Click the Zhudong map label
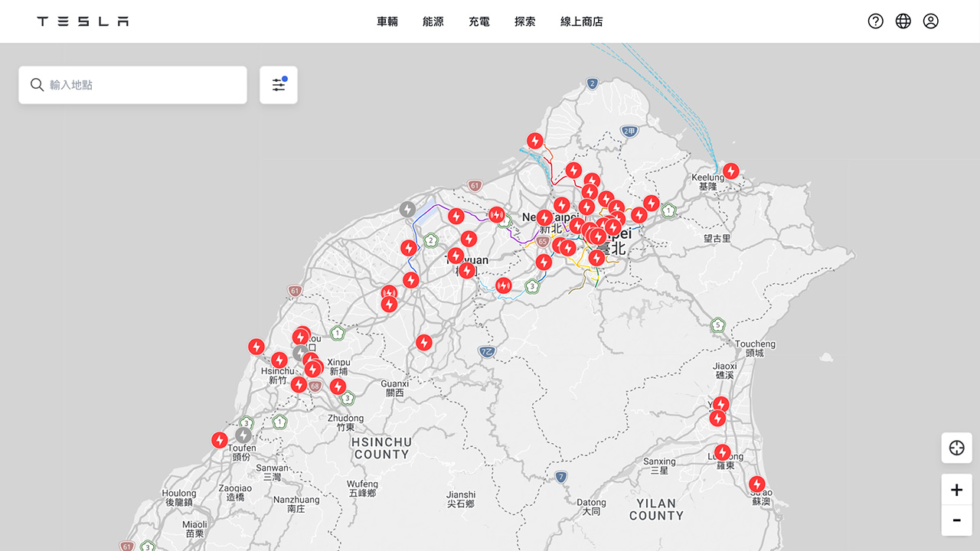This screenshot has width=980, height=551. coord(345,422)
